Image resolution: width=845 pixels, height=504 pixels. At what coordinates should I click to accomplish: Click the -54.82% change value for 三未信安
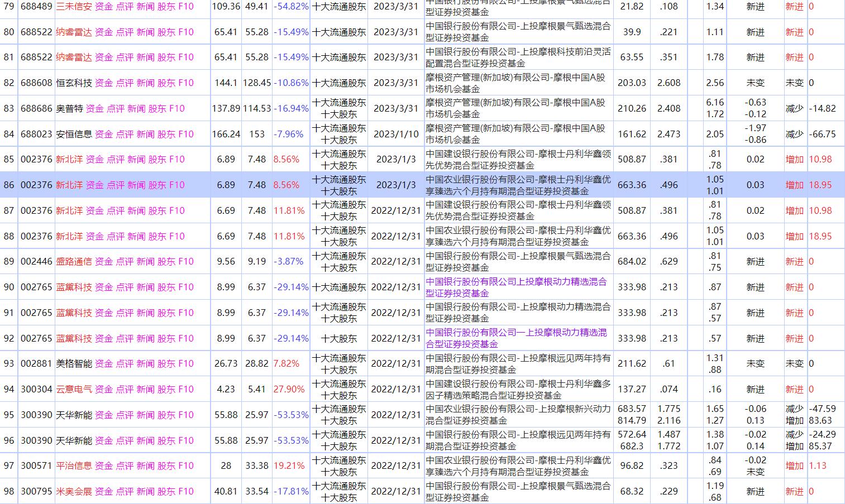[290, 7]
